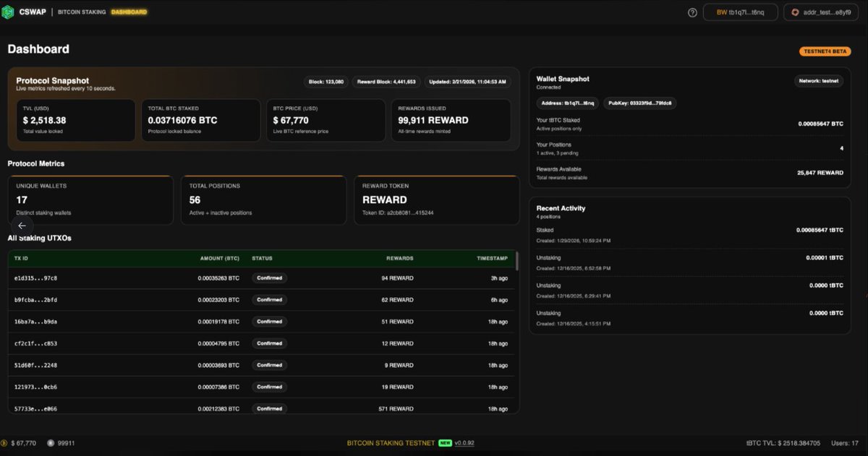This screenshot has width=868, height=456.
Task: Click the icon in the addr_test wallet button
Action: (795, 12)
